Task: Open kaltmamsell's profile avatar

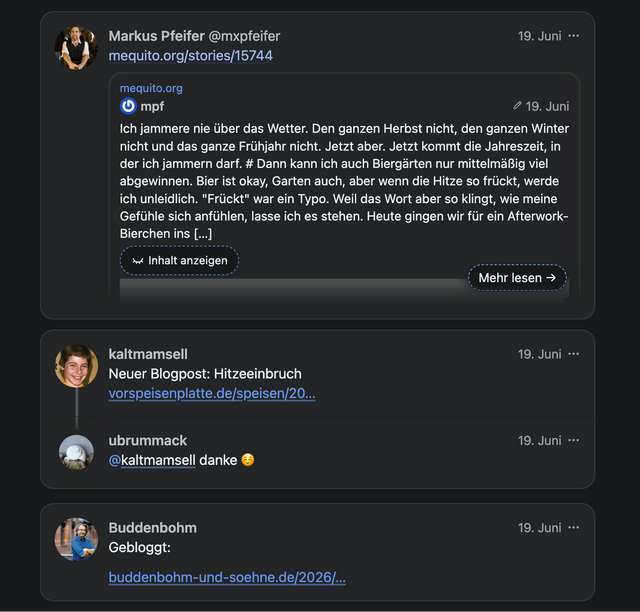Action: [x=76, y=366]
